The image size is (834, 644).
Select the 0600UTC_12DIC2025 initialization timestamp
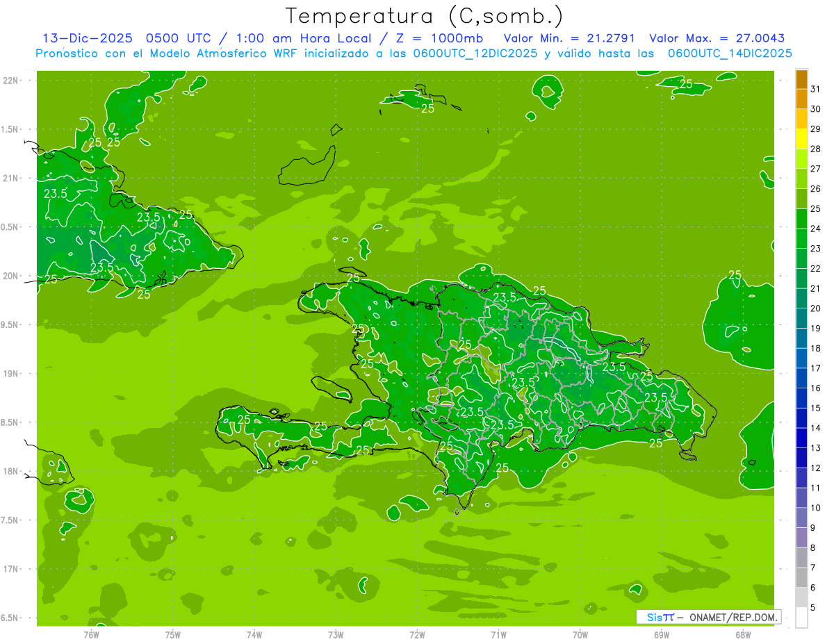tap(475, 53)
